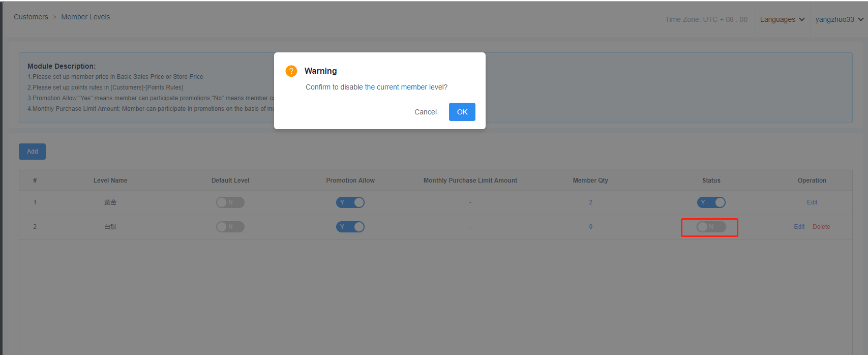Go to Customers in the breadcrumb
Image resolution: width=868 pixels, height=355 pixels.
coord(31,17)
